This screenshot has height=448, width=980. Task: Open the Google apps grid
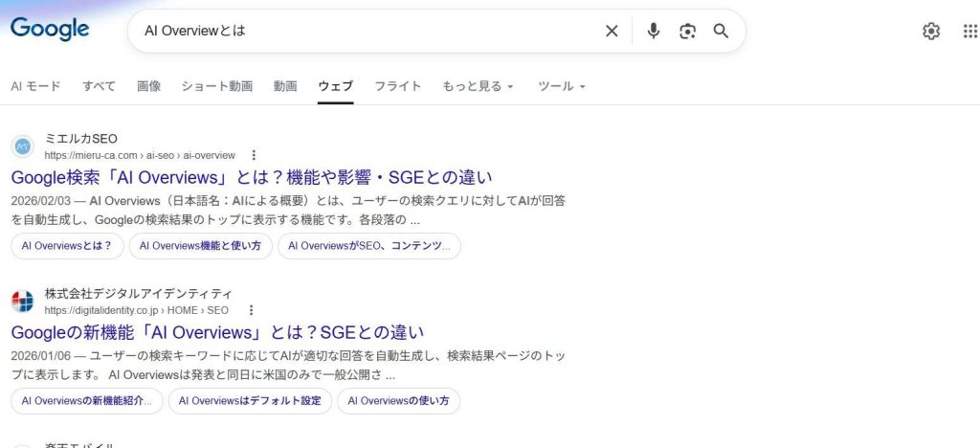[x=969, y=32]
